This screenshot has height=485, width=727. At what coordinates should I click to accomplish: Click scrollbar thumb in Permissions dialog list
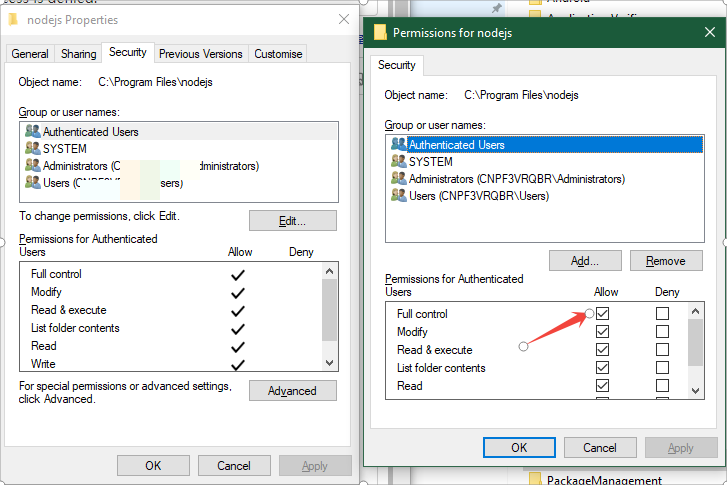click(695, 343)
